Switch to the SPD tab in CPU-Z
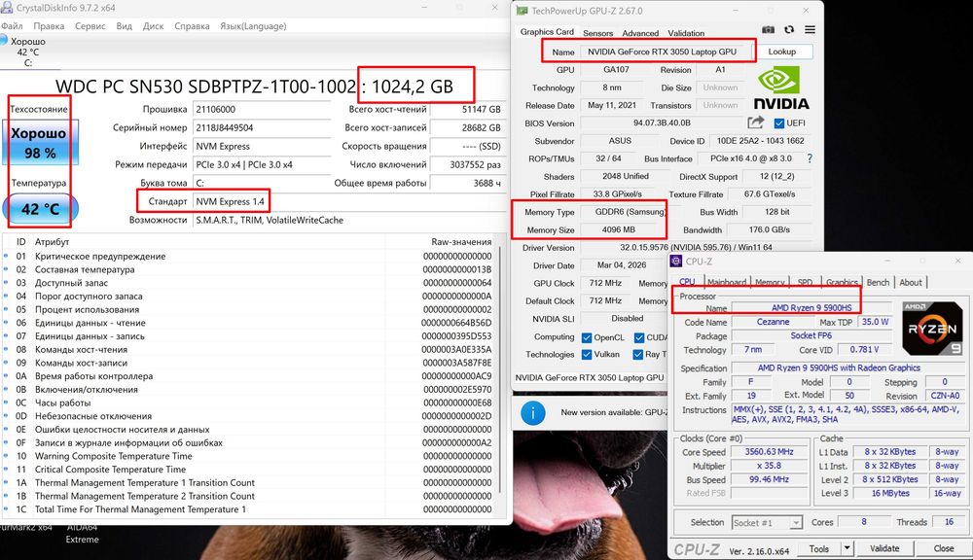The image size is (973, 560). pos(805,282)
